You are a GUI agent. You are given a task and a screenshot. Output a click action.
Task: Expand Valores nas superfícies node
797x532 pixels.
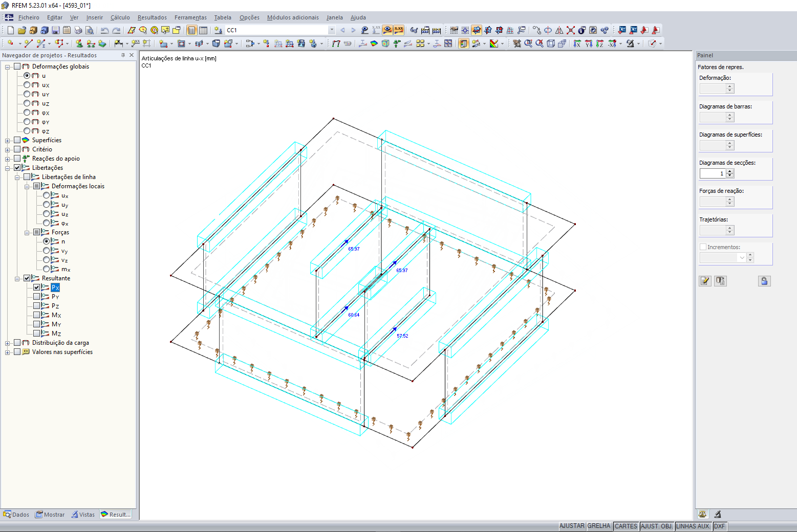(8, 352)
